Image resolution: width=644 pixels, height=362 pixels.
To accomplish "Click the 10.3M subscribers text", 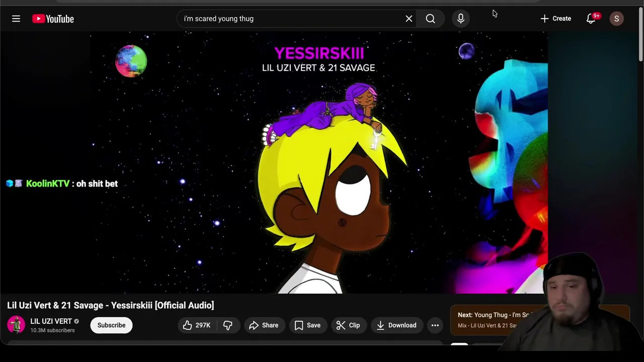I will (52, 330).
